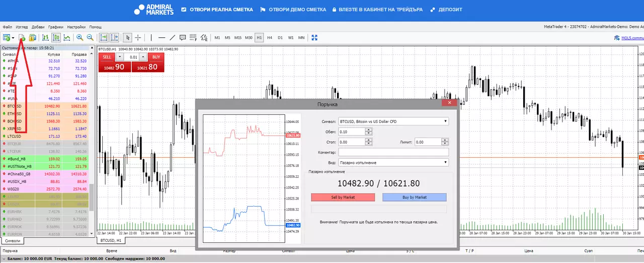Open the Настройки menu

pos(76,27)
